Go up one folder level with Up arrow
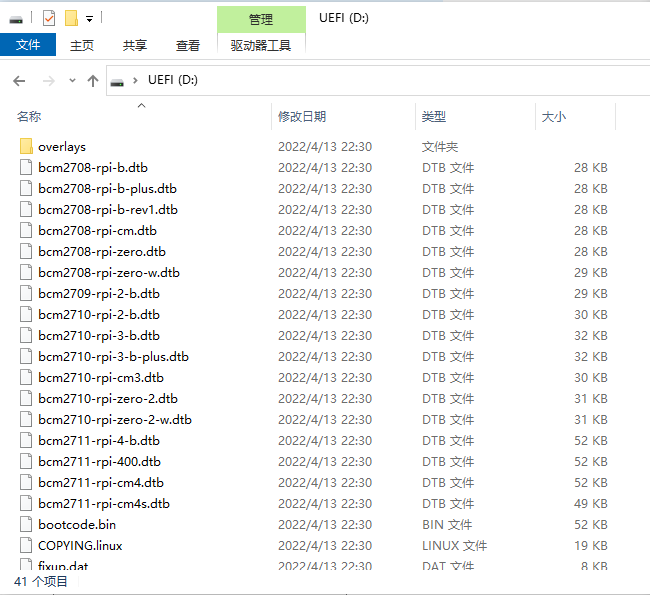The width and height of the screenshot is (650, 595). coord(93,81)
